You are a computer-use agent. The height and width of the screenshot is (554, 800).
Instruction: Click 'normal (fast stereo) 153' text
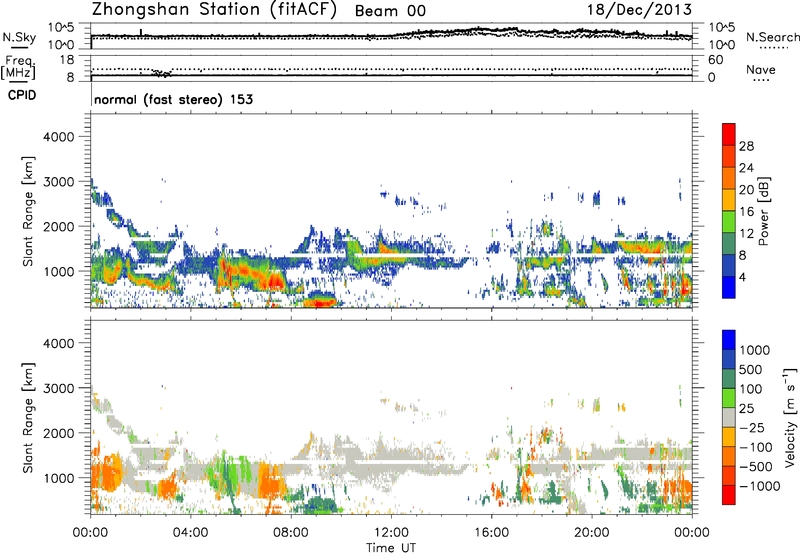click(173, 99)
